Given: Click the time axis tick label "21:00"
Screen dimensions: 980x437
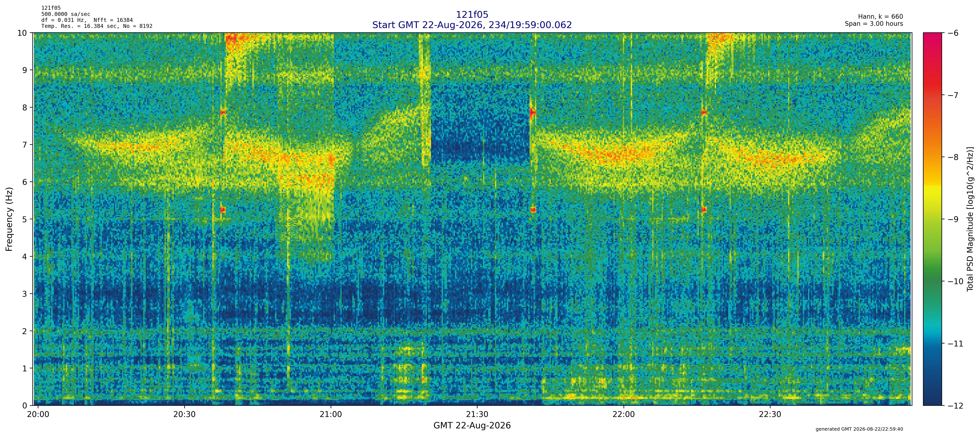Looking at the screenshot, I should click(331, 415).
